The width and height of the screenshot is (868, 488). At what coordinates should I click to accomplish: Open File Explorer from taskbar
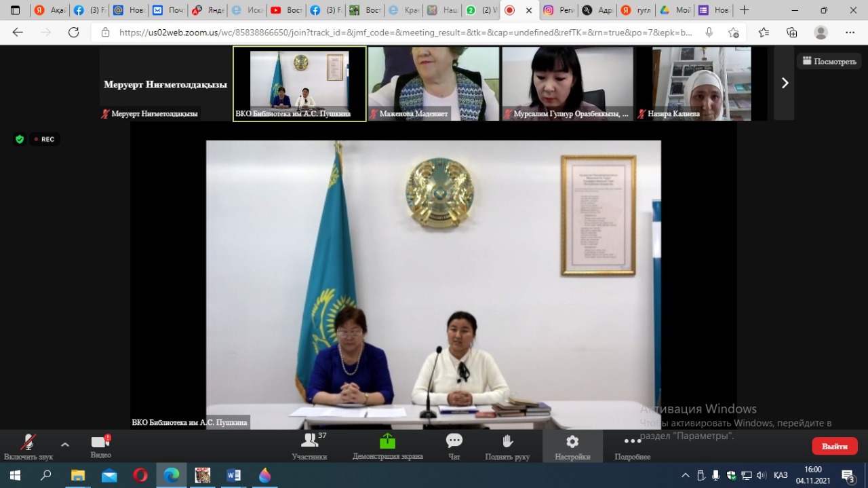(x=77, y=475)
